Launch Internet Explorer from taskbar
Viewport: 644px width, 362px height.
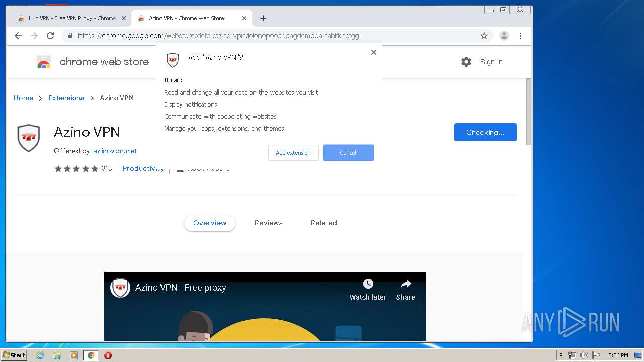coord(40,355)
